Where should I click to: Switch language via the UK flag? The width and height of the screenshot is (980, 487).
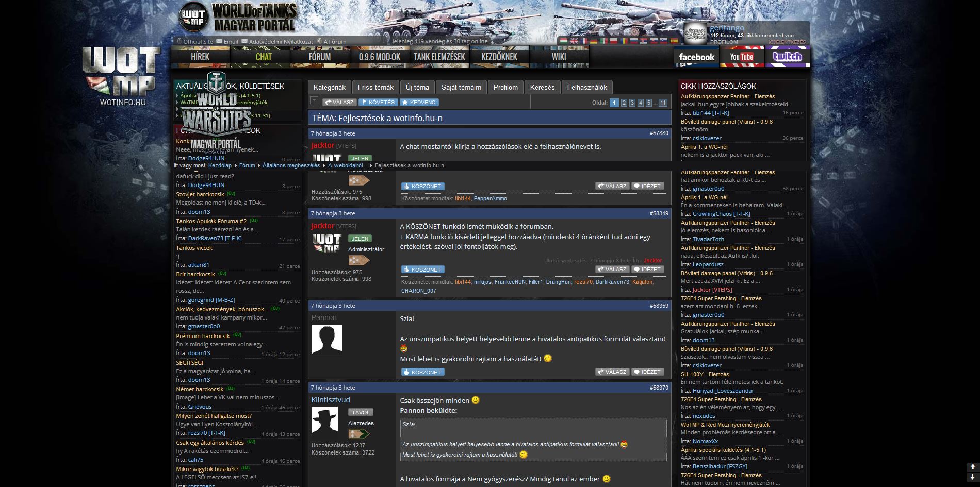[574, 41]
